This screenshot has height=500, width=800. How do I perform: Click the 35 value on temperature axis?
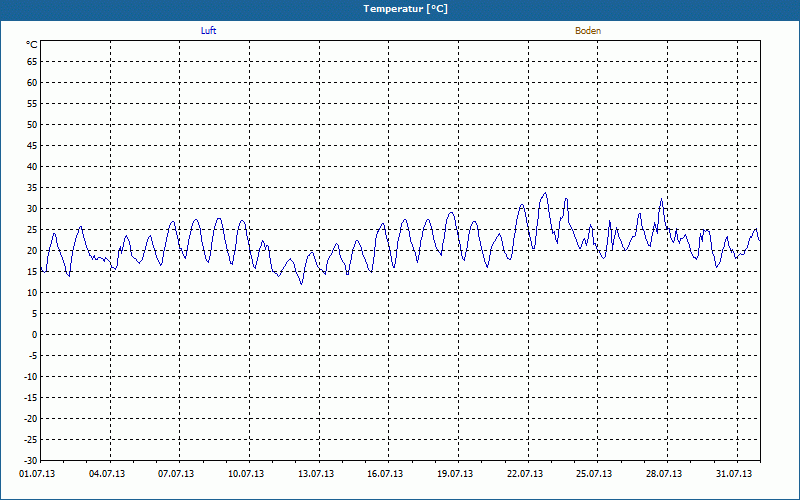point(32,188)
